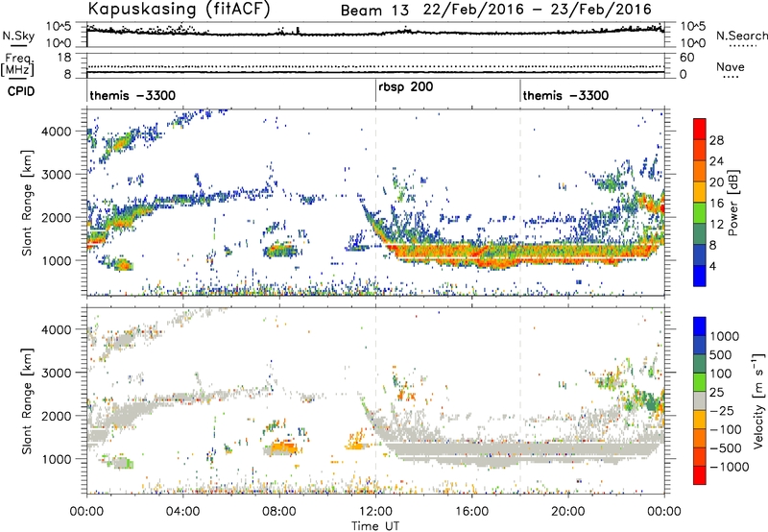
Task: Click the dashed 18:00 marker in velocity panel
Action: click(x=520, y=400)
